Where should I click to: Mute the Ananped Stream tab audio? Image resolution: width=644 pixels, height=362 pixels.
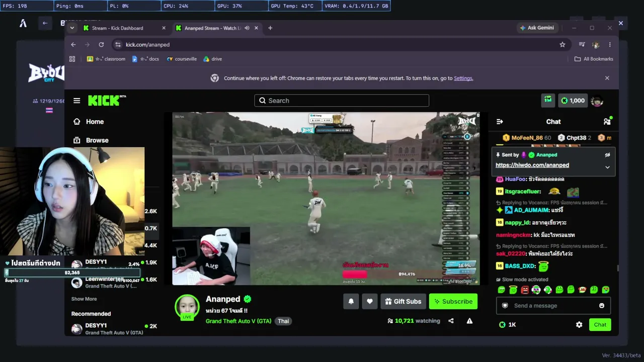247,28
